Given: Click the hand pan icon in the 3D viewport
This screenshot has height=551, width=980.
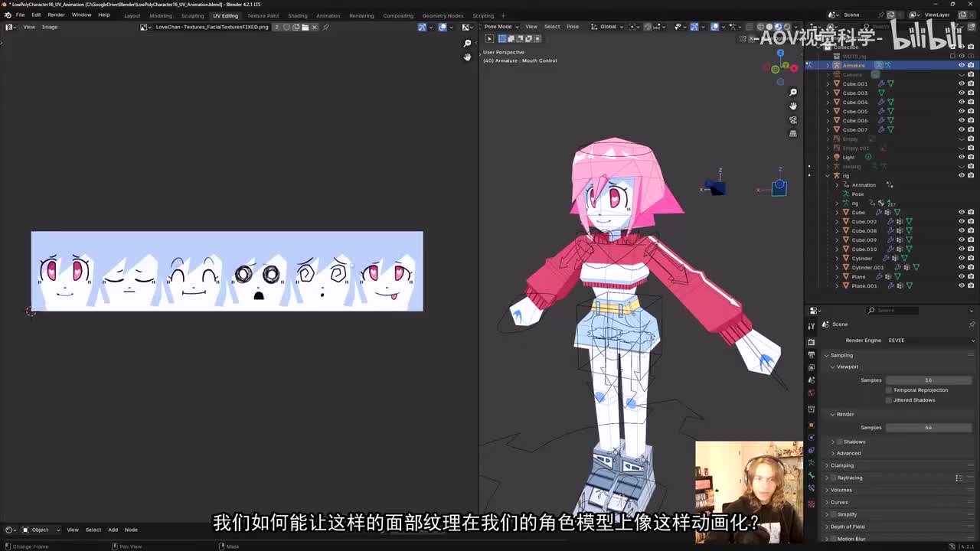Looking at the screenshot, I should coord(793,106).
